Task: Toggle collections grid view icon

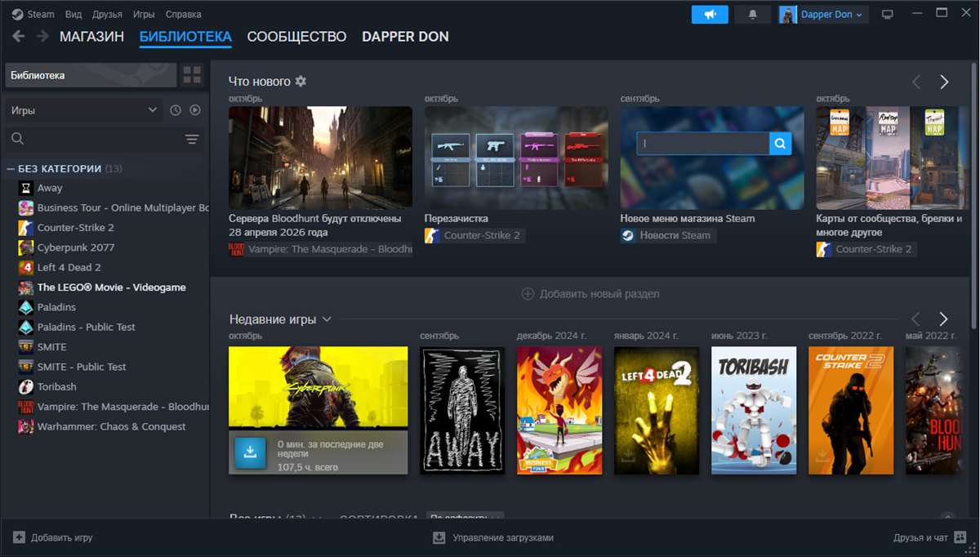Action: 193,75
